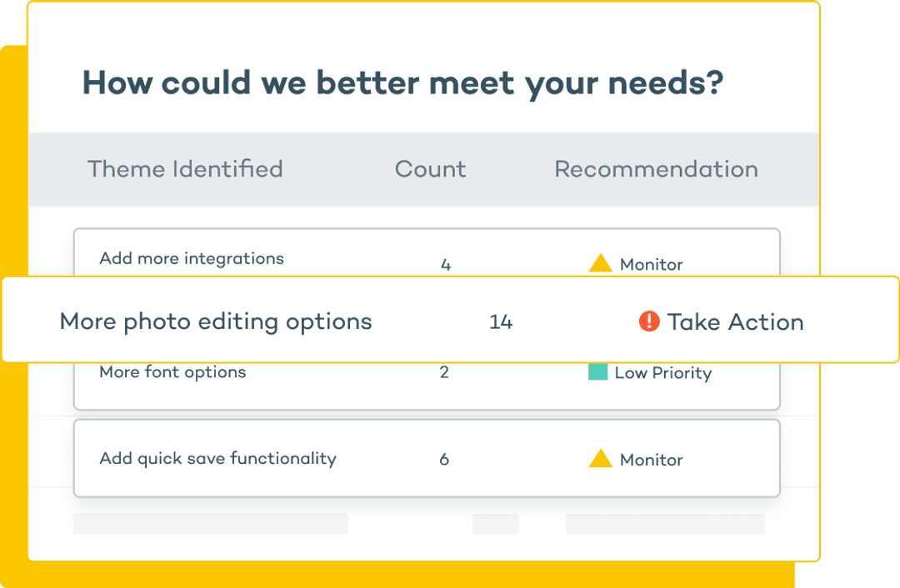Open the More photo editing options row

click(x=450, y=320)
